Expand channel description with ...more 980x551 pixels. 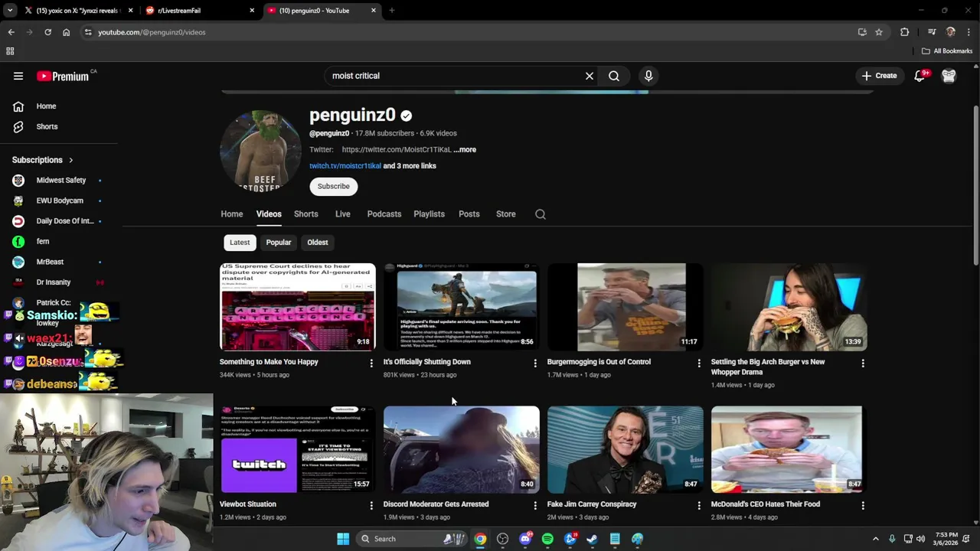[x=465, y=150]
